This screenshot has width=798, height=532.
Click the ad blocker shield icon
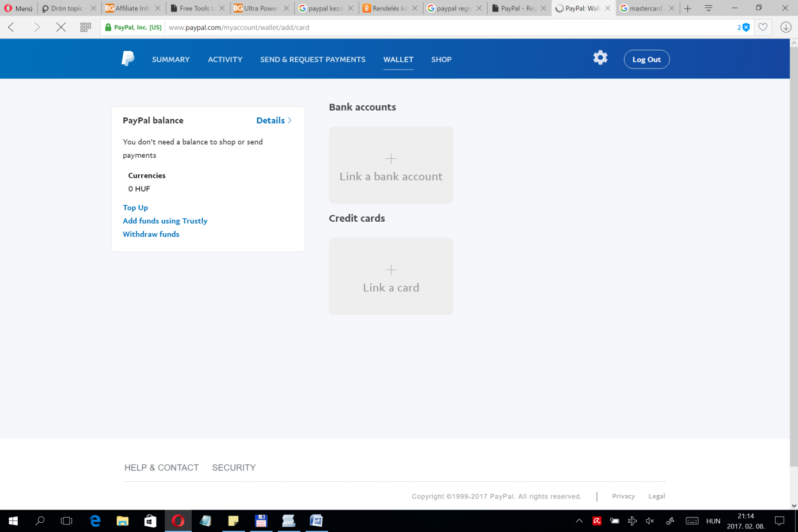[746, 27]
